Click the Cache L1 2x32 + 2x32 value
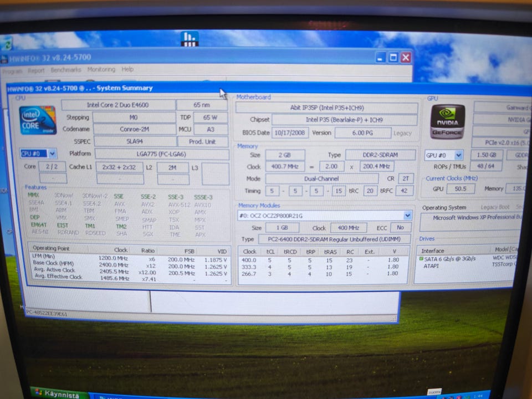This screenshot has height=399, width=532. (119, 167)
